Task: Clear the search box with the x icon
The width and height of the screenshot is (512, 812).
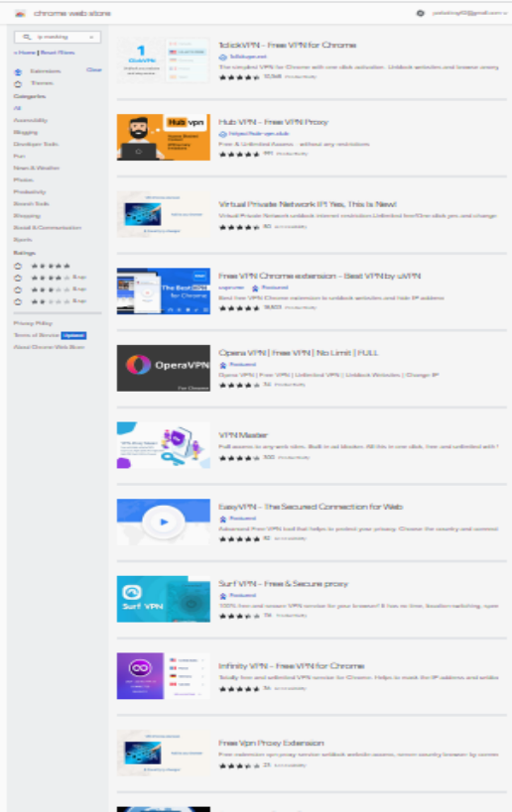Action: (x=91, y=37)
